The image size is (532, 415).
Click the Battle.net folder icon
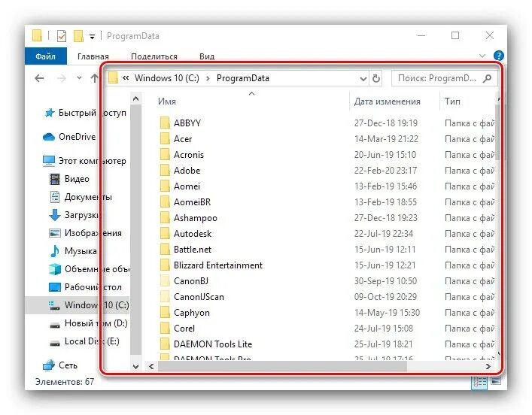pyautogui.click(x=165, y=249)
